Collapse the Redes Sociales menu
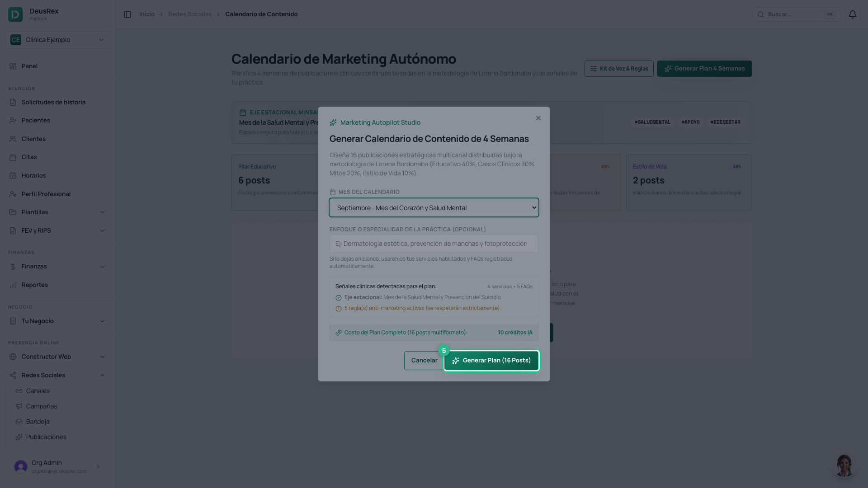Image resolution: width=868 pixels, height=488 pixels. point(57,375)
